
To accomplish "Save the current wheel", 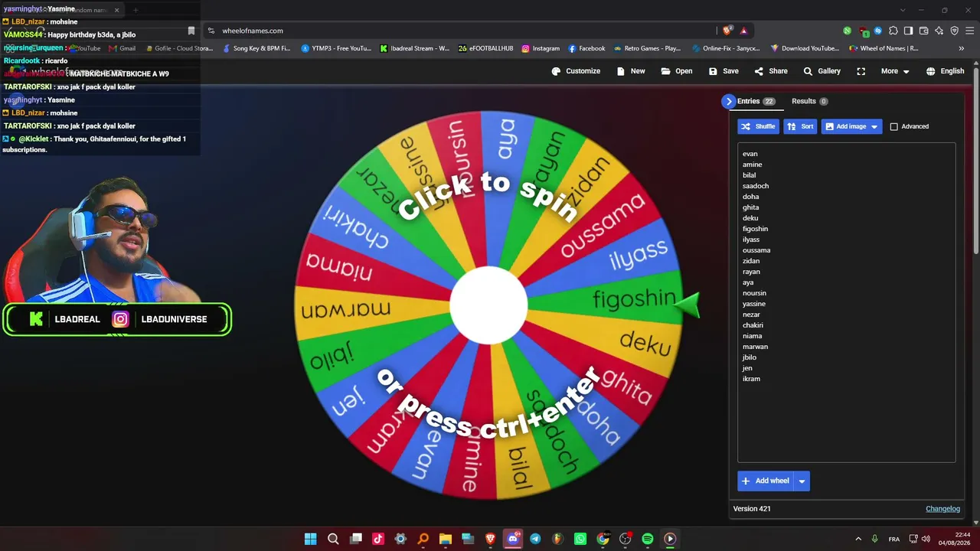I will (724, 71).
